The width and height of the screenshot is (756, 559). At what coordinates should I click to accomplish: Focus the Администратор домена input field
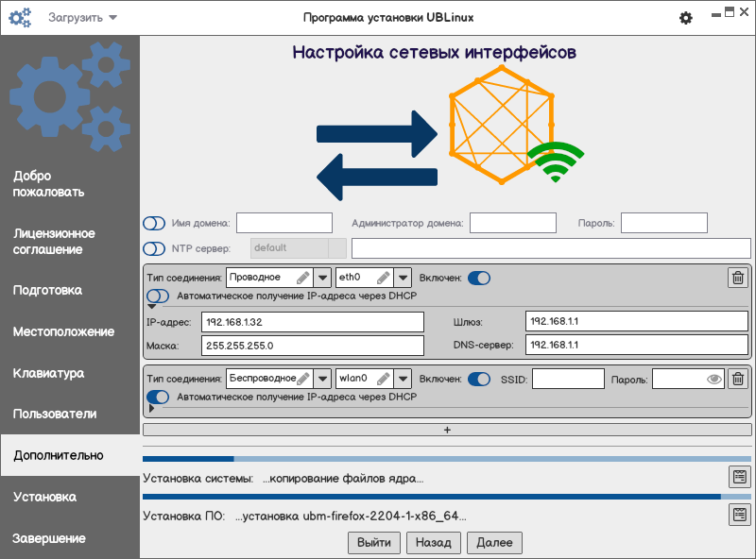point(513,223)
